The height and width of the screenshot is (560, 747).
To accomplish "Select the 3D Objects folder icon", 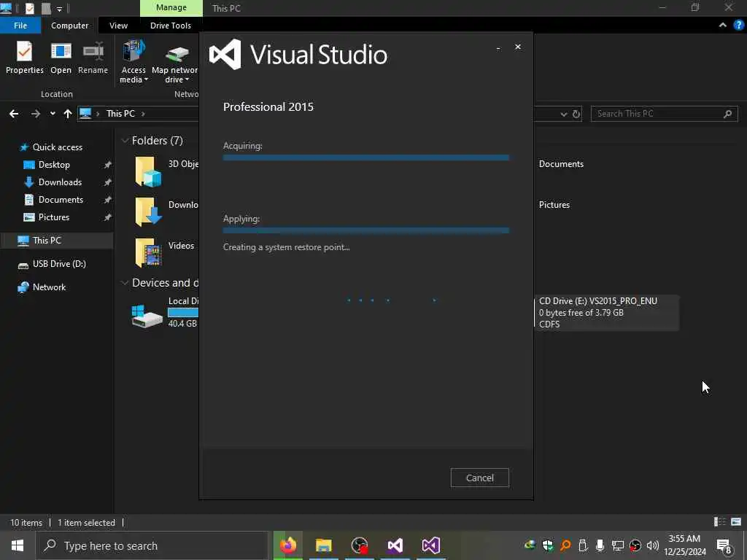I will (148, 171).
